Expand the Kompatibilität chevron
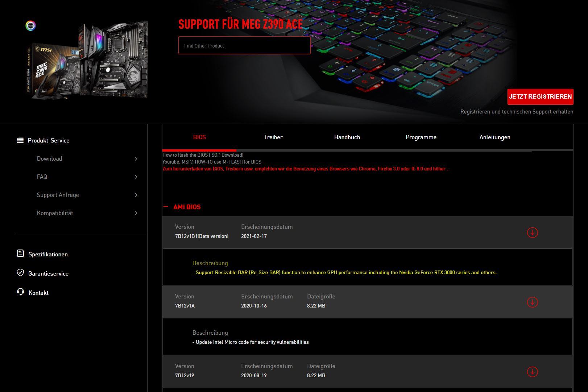Screen dimensions: 588x392 pyautogui.click(x=136, y=213)
